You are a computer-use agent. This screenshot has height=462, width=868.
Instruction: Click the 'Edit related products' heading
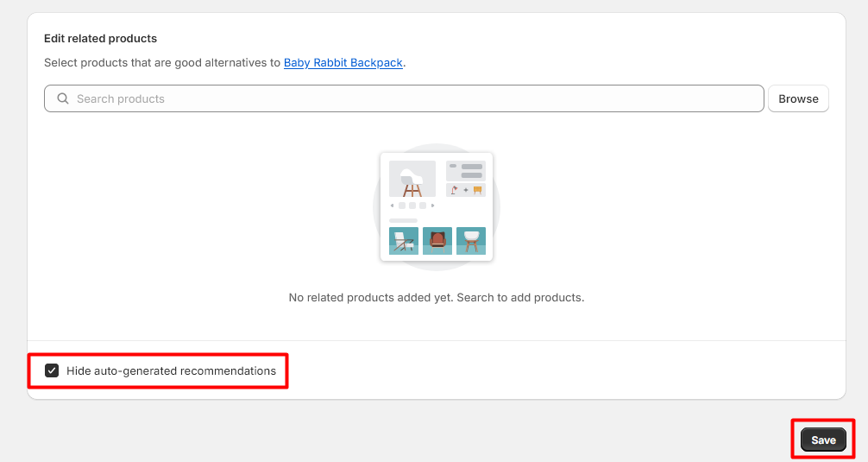[x=100, y=39]
